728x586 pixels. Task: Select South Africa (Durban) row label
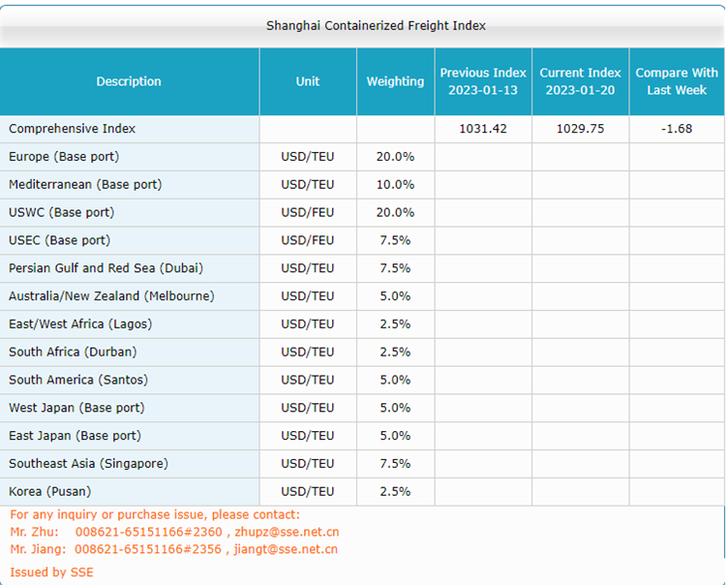(x=73, y=352)
